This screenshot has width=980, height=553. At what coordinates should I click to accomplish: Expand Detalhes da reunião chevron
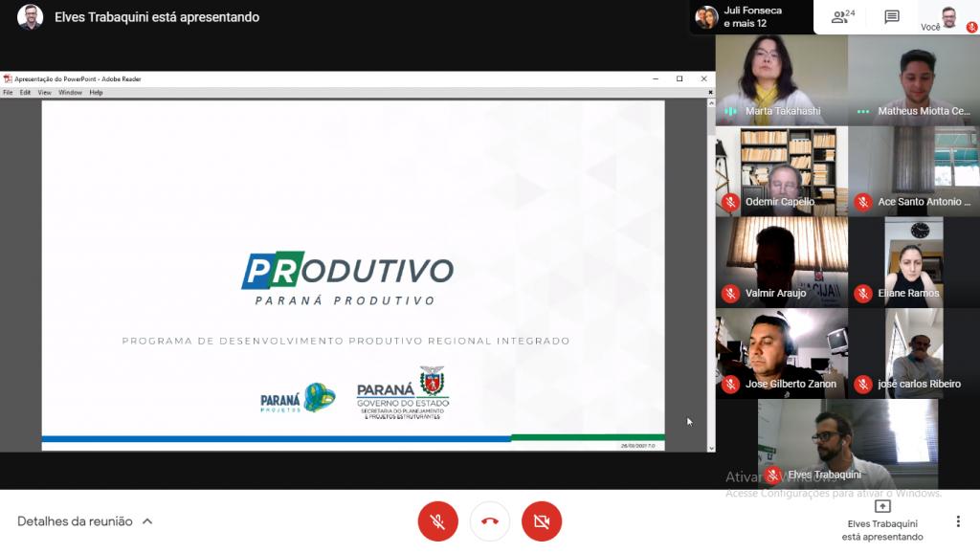pyautogui.click(x=147, y=521)
